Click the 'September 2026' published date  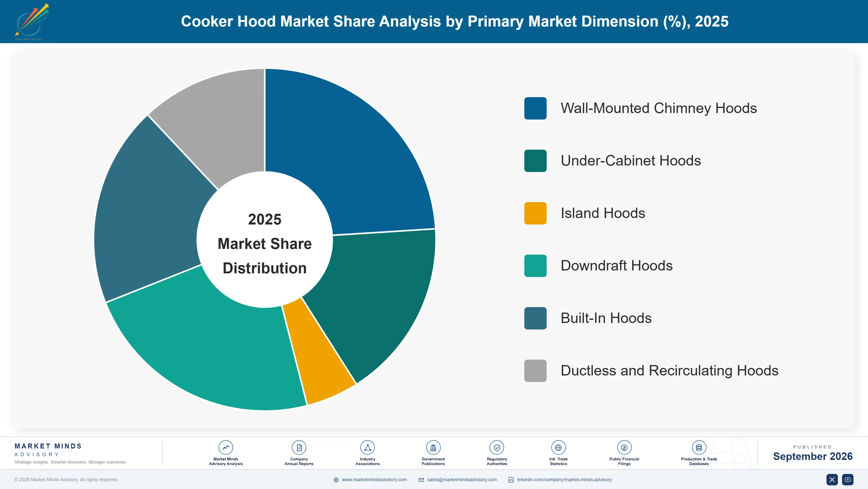click(x=812, y=456)
